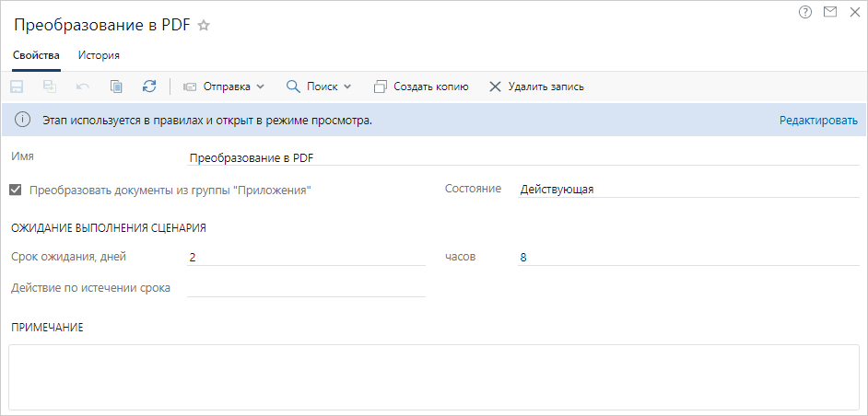Click the window icon at top right
This screenshot has height=416, width=868.
(x=852, y=12)
